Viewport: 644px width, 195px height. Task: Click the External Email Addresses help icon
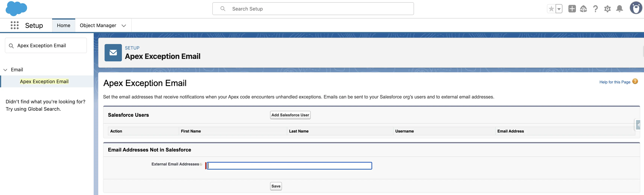pyautogui.click(x=201, y=165)
